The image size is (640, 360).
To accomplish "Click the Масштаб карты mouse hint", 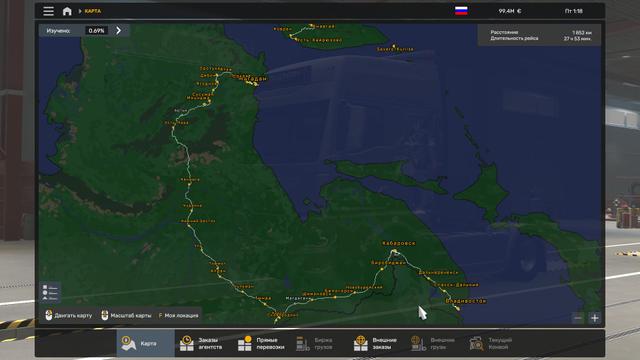I will [x=126, y=315].
